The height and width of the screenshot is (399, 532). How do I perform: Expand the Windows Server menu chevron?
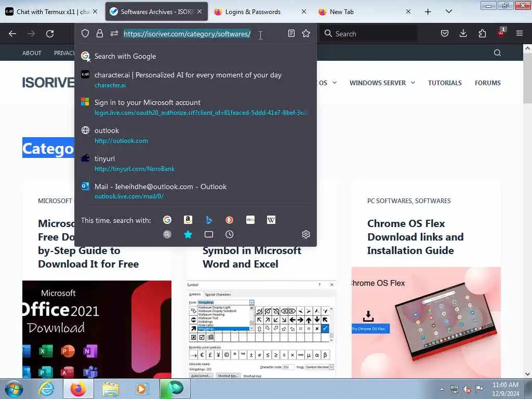413,83
